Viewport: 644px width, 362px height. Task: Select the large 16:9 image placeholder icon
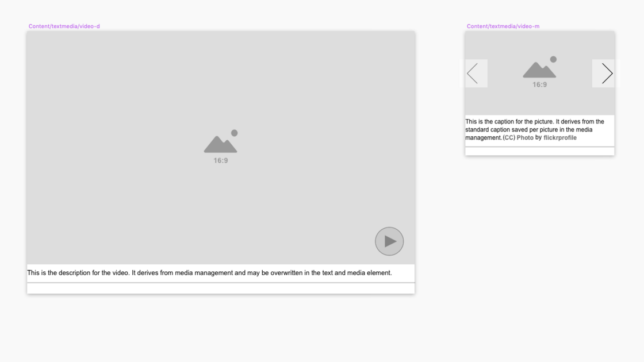[x=221, y=147]
